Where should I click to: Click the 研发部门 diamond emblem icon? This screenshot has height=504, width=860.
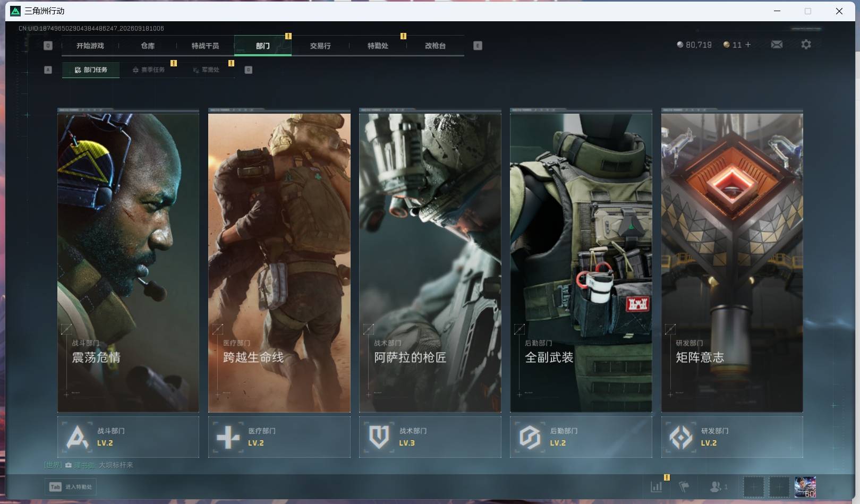pyautogui.click(x=681, y=438)
